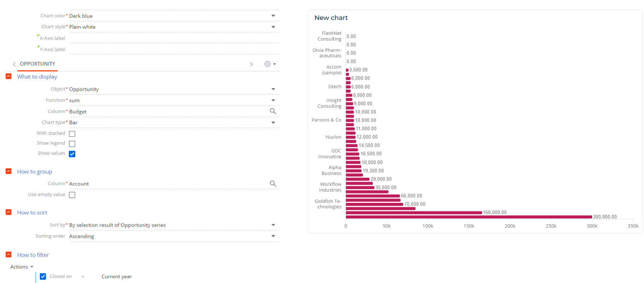Collapse the How to group section

point(9,171)
